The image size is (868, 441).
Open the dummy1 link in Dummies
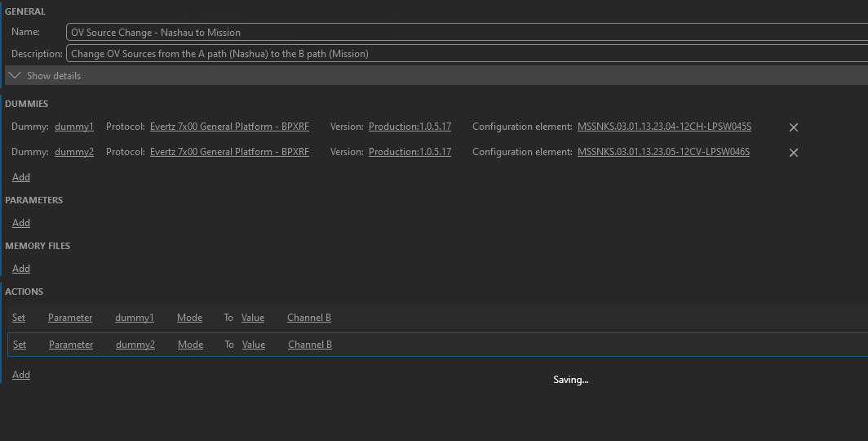74,127
